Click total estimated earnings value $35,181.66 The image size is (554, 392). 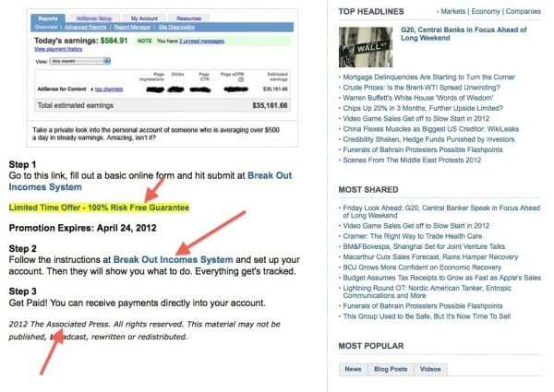coord(270,105)
